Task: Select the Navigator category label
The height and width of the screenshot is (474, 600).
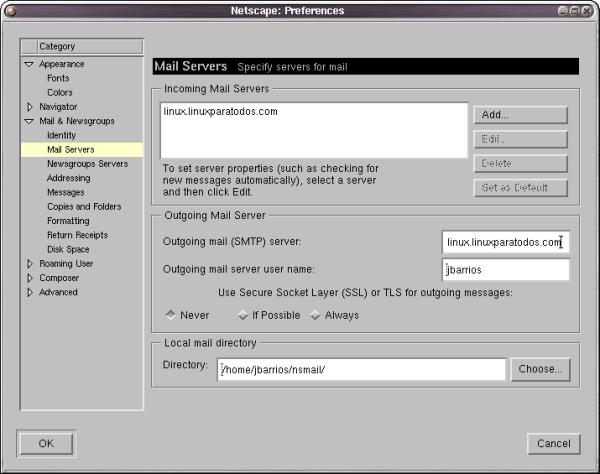Action: coord(58,107)
